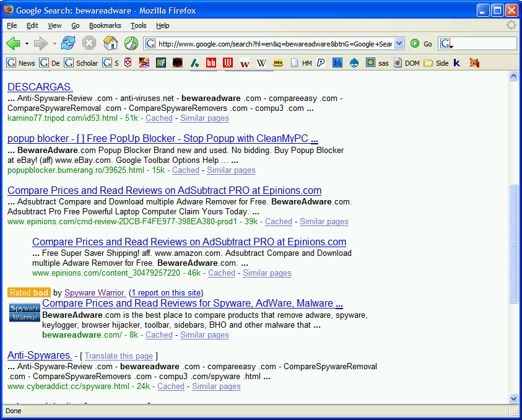Viewport: 522px width, 420px height.
Task: Open the sas bookmark
Action: click(x=377, y=63)
